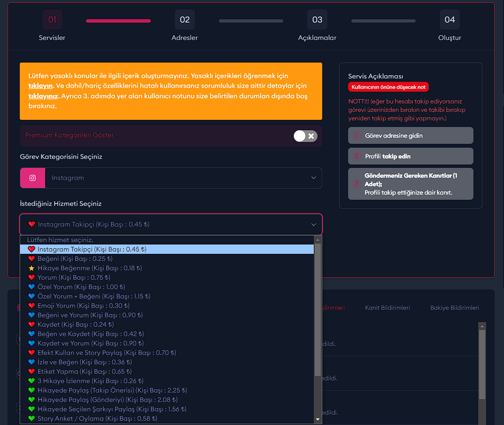Viewport: 504px width, 425px height.
Task: Click blue heart icon beside Özel Yorum (1.00 ₺)
Action: click(x=31, y=287)
